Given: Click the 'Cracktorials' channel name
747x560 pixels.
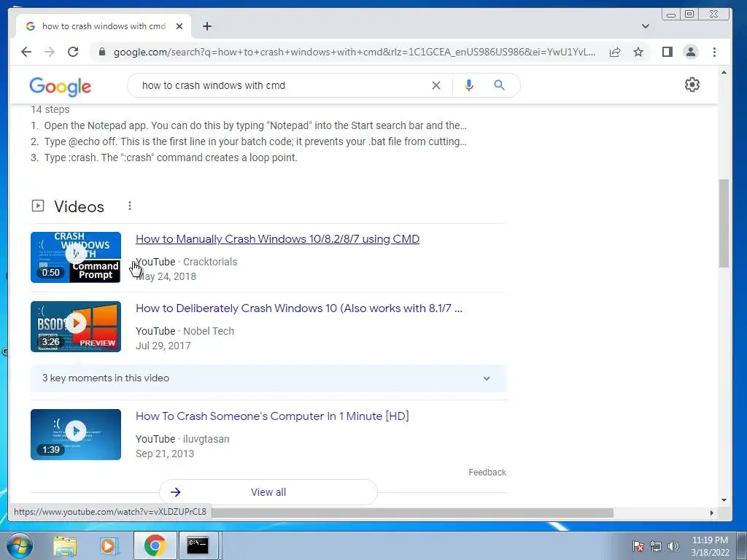Looking at the screenshot, I should 210,262.
